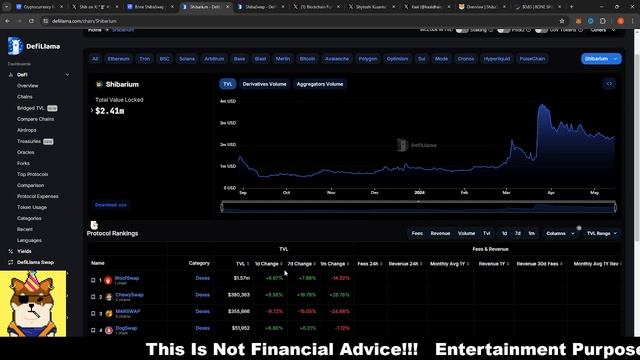Image resolution: width=640 pixels, height=360 pixels.
Task: Sort by the TVL column sort icon
Action: [x=248, y=264]
